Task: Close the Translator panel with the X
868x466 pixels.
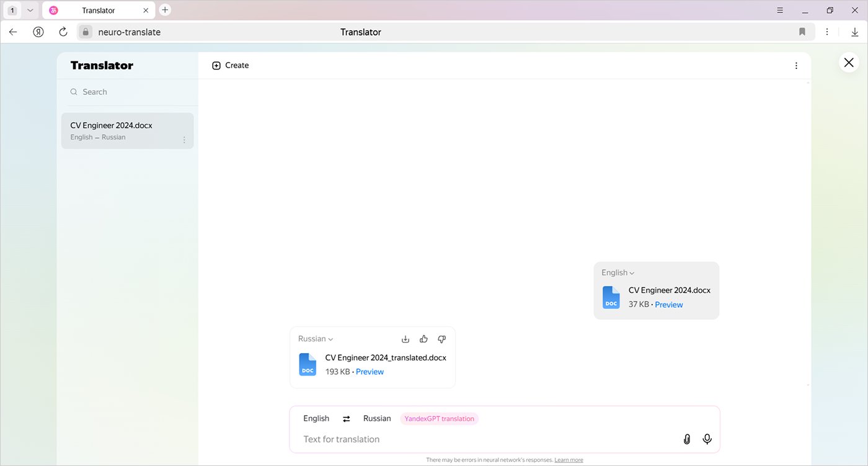Action: click(x=849, y=63)
